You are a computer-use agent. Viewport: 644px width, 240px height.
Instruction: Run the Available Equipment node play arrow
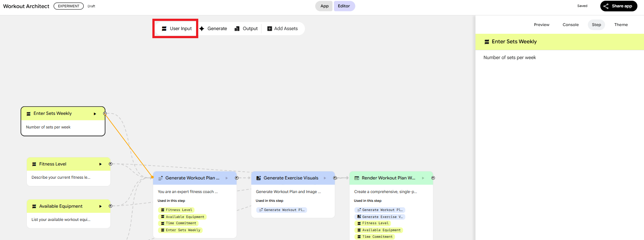tap(100, 206)
